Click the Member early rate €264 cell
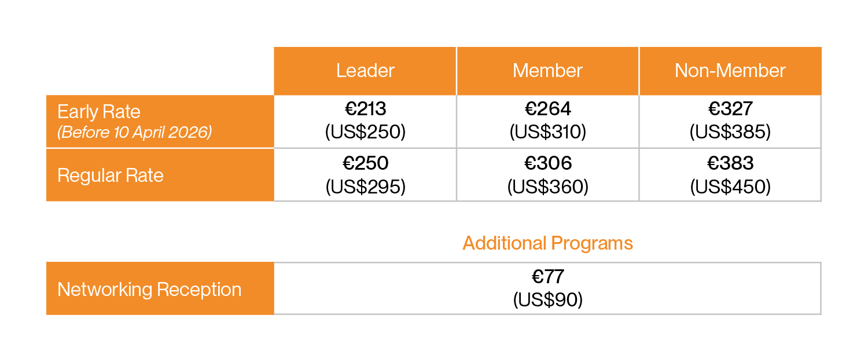Screen dimensions: 868x362 click(x=547, y=109)
